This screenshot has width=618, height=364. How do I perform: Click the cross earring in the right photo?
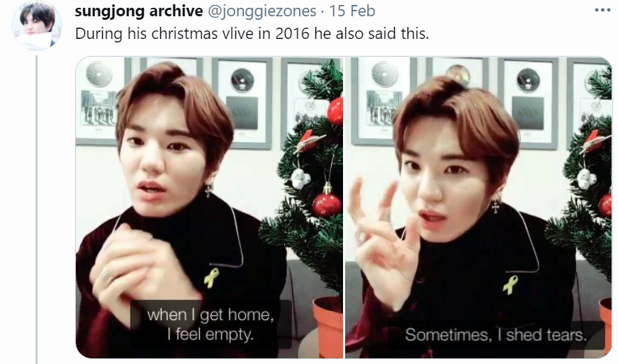click(495, 205)
